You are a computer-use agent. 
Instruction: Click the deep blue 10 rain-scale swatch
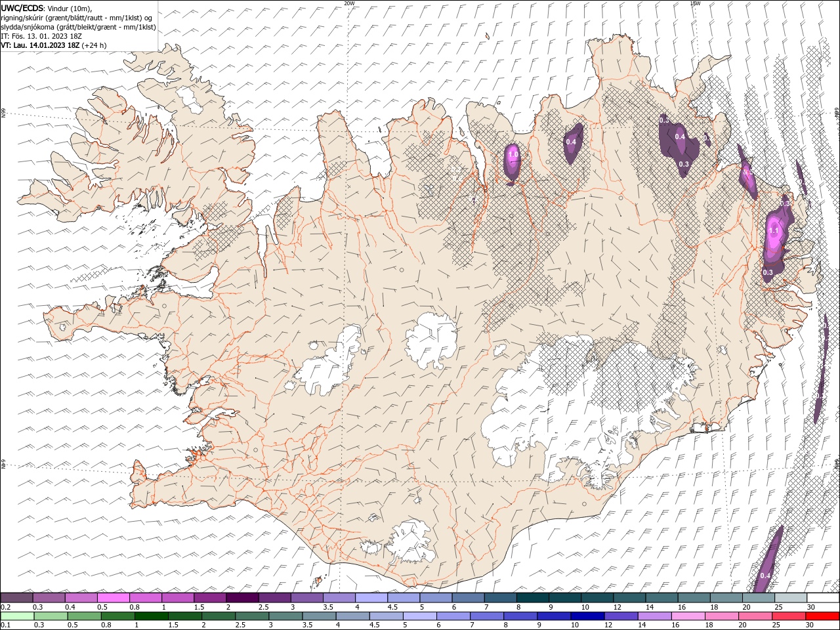coord(587,616)
